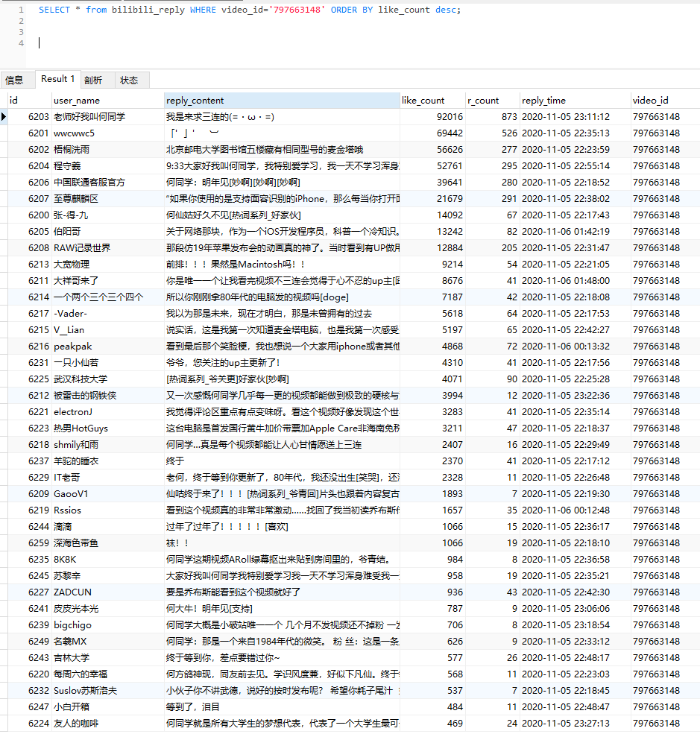Click the like_count column header
Screen dimensions: 700x737
[x=432, y=100]
